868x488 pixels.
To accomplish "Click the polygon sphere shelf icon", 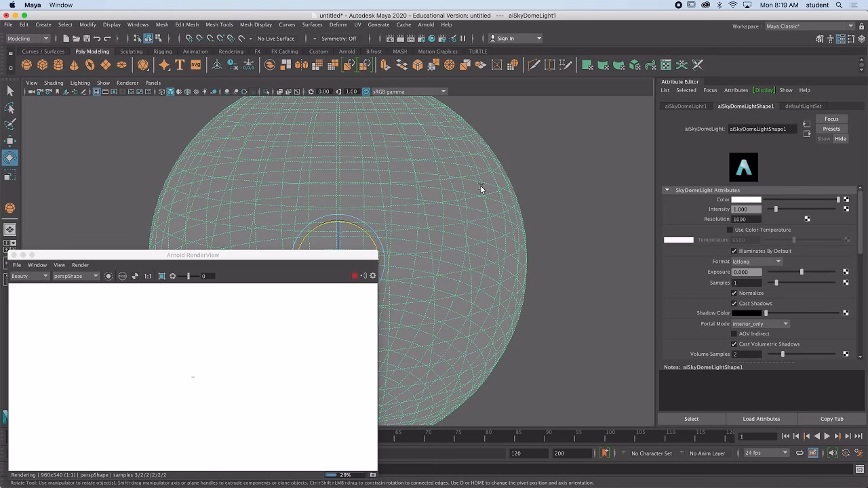I will (x=26, y=65).
